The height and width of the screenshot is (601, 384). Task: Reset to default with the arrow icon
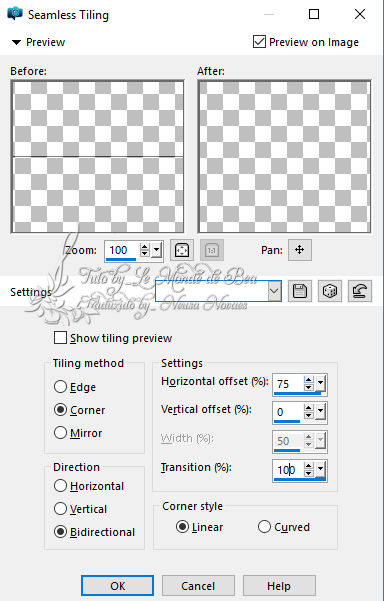[x=359, y=291]
